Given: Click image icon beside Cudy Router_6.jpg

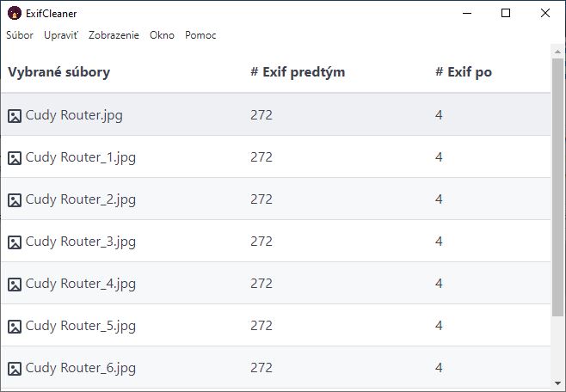Looking at the screenshot, I should 15,369.
